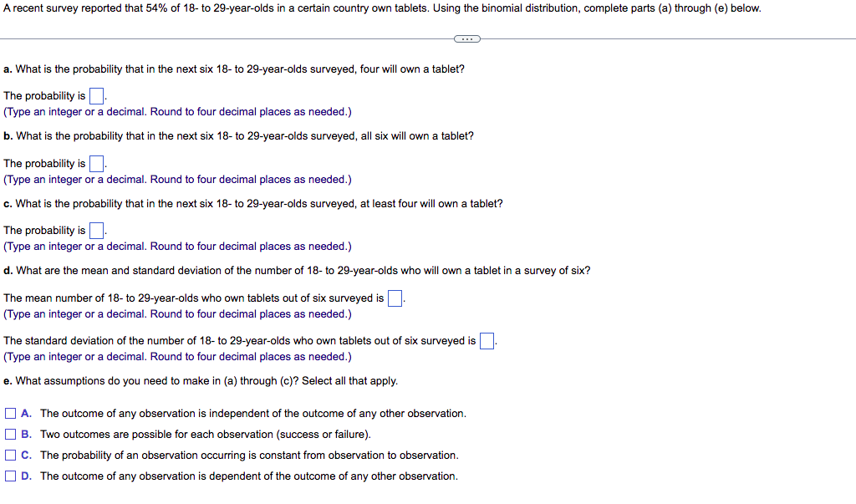Select the rounding instruction under part a
Image resolution: width=856 pixels, height=504 pixels.
[177, 111]
